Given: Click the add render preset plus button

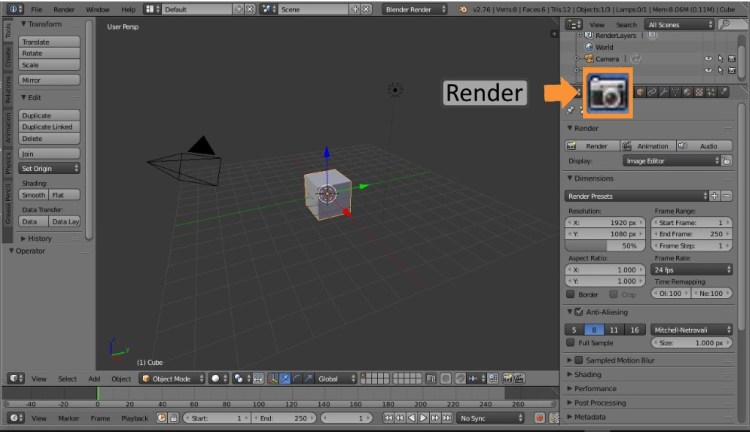Looking at the screenshot, I should click(715, 196).
